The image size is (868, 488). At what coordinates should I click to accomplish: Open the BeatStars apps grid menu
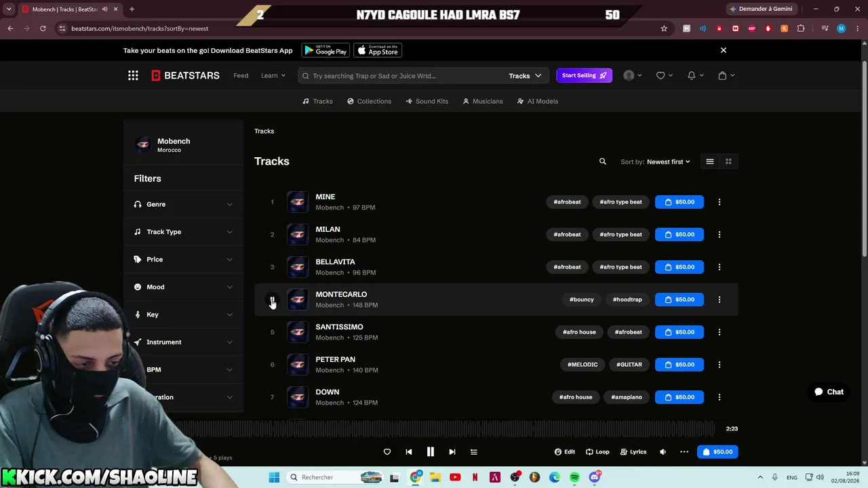pyautogui.click(x=133, y=75)
